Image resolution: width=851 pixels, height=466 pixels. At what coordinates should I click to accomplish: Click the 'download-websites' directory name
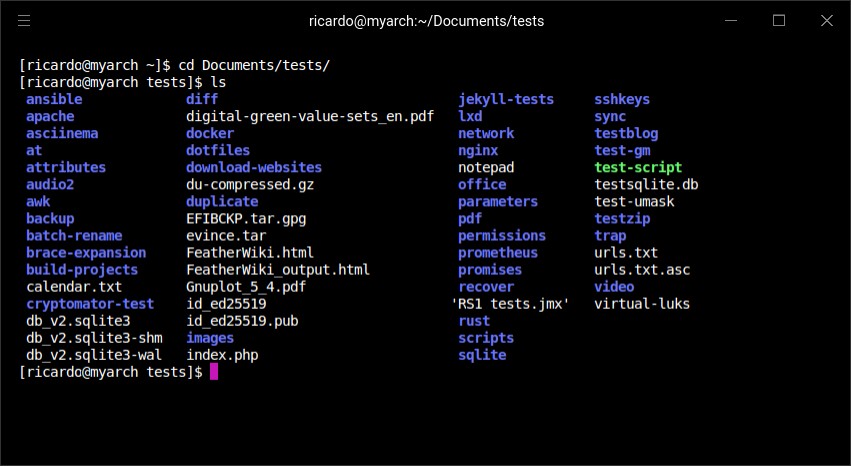click(253, 167)
